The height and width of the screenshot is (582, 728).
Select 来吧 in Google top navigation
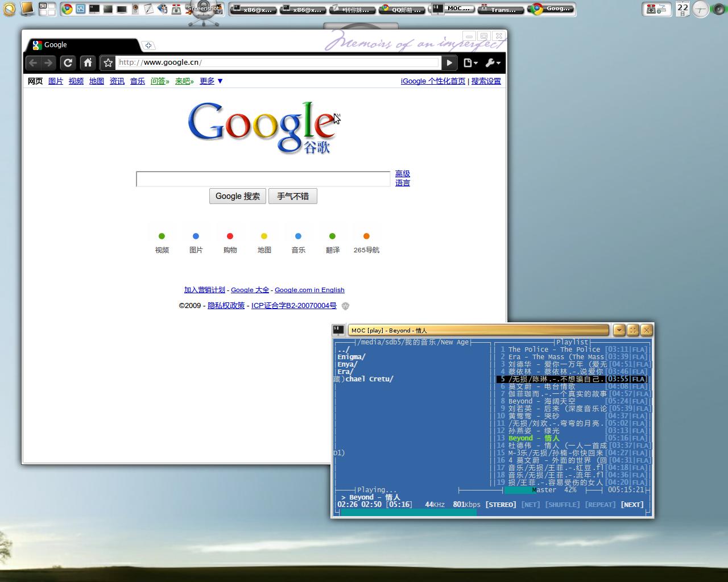tap(184, 81)
